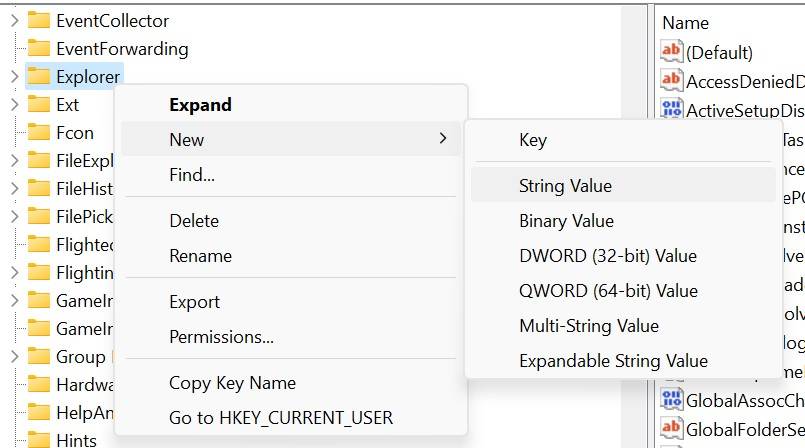Click the EventForwarding folder icon

pyautogui.click(x=39, y=48)
